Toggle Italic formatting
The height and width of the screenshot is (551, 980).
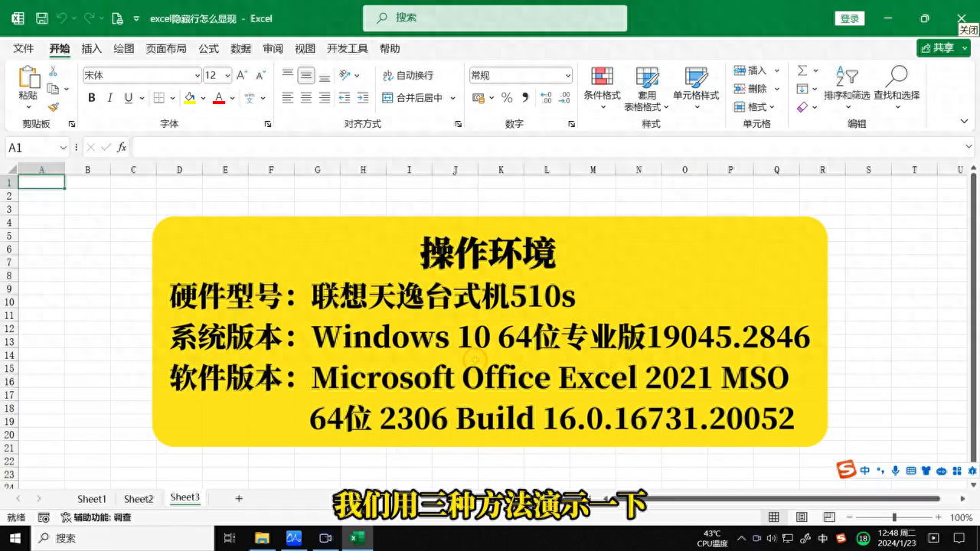[110, 98]
